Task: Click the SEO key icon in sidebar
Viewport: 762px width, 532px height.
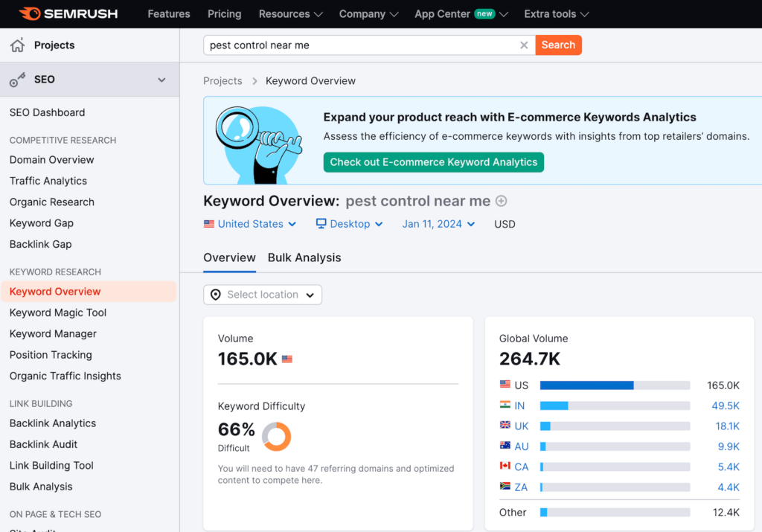Action: pos(18,80)
